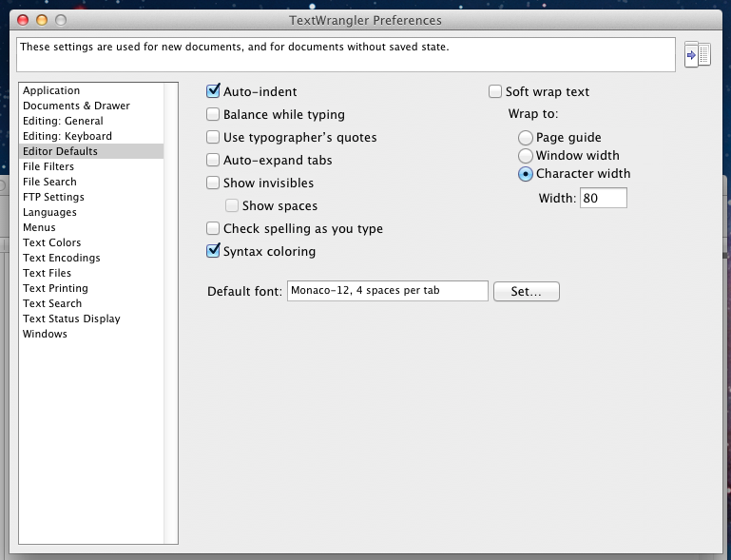Enable Balance while typing
731x560 pixels.
point(213,114)
